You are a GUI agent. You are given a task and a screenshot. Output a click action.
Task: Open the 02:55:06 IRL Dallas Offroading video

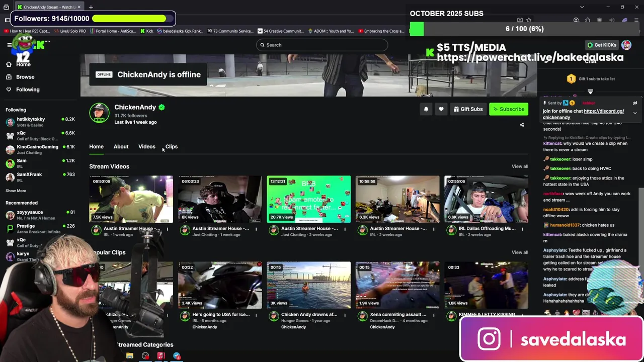pos(487,199)
